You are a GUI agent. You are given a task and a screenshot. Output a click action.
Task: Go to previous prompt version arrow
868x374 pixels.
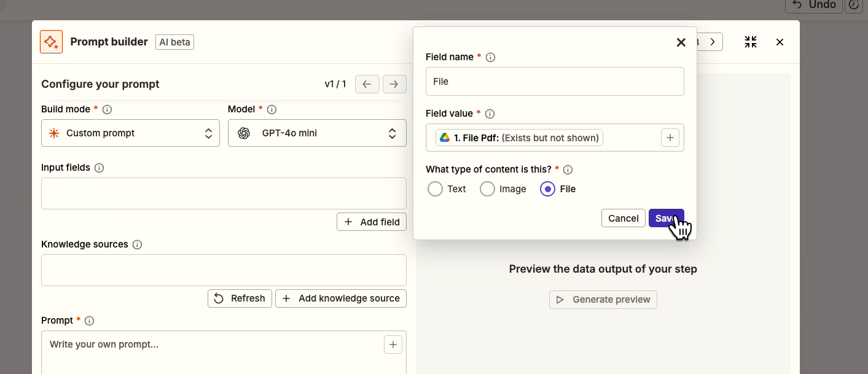367,84
